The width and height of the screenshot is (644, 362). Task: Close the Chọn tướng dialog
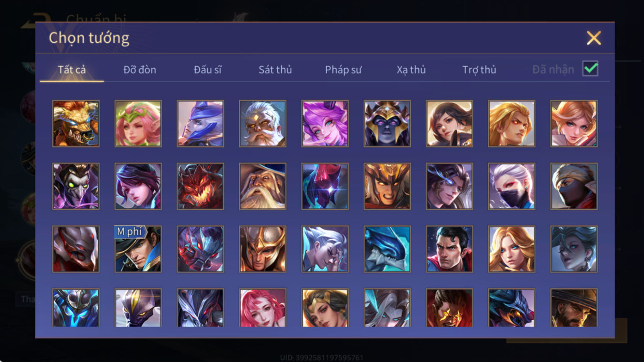593,38
